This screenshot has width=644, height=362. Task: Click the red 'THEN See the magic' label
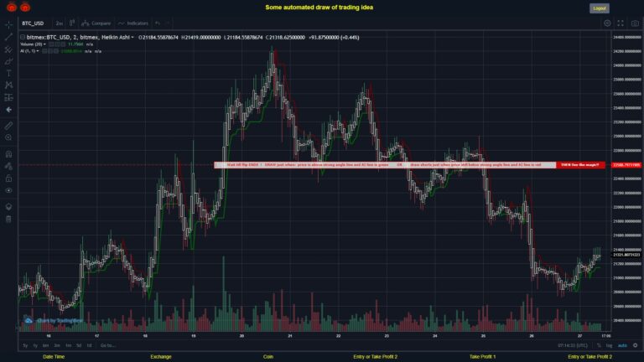click(x=580, y=165)
